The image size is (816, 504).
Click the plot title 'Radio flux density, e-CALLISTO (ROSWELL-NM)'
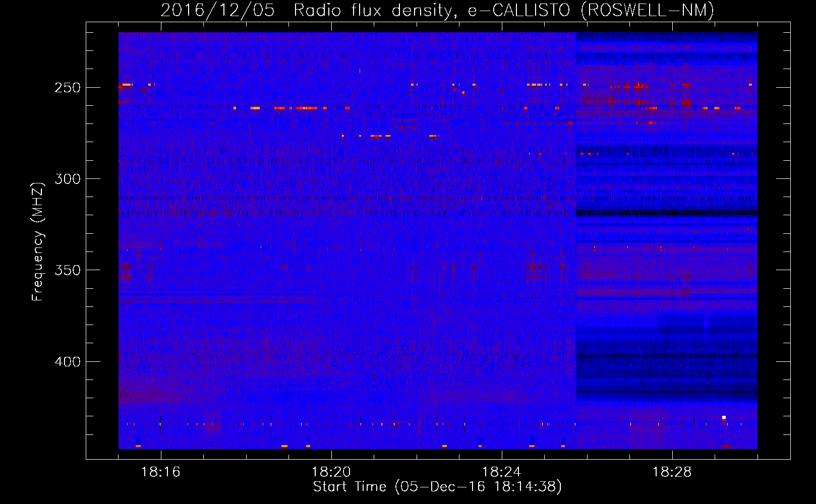504,10
